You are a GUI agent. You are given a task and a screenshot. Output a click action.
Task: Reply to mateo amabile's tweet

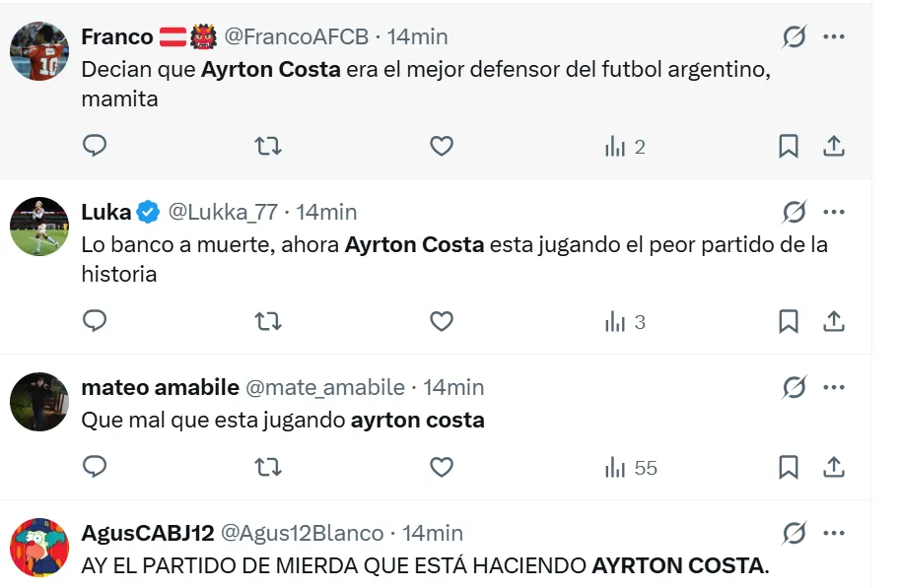[95, 467]
